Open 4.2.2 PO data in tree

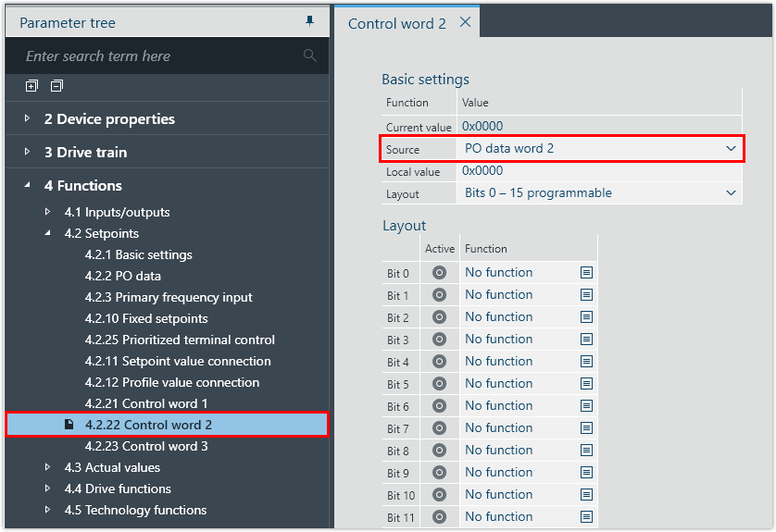pyautogui.click(x=122, y=276)
